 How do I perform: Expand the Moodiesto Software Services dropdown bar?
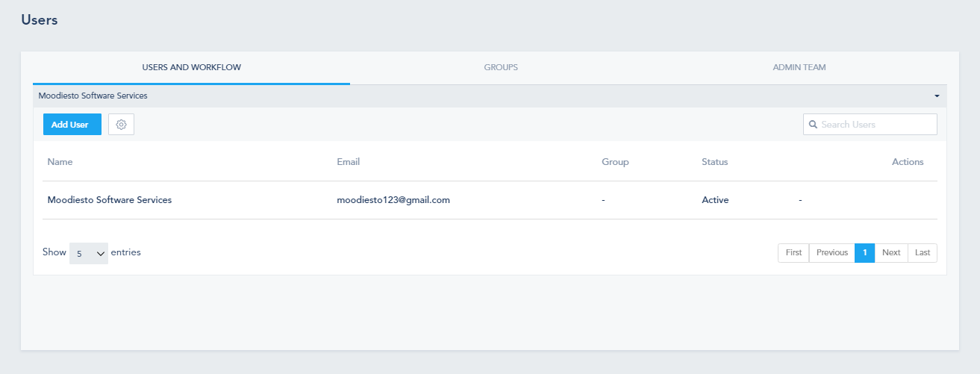(490, 96)
